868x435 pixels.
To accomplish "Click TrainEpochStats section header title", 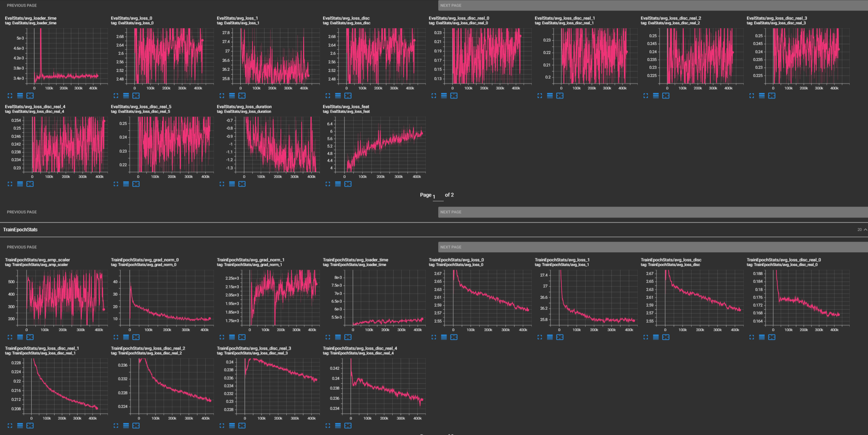I will click(x=20, y=230).
